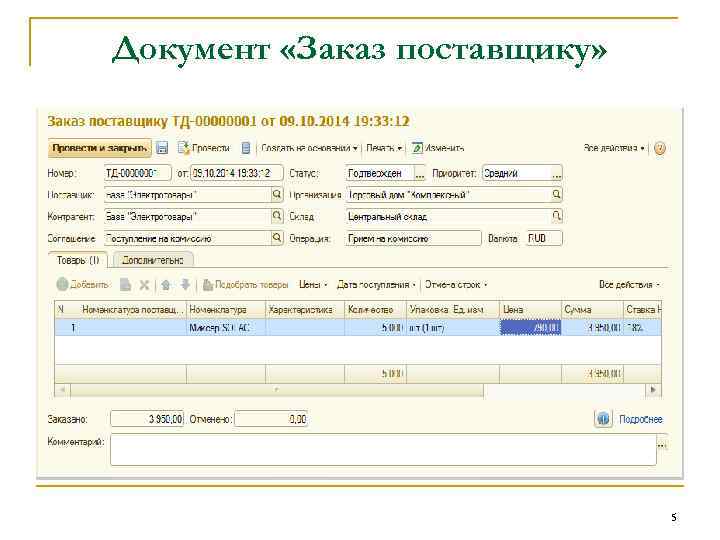Click the Провести post document icon
The width and height of the screenshot is (720, 540).
[x=184, y=148]
